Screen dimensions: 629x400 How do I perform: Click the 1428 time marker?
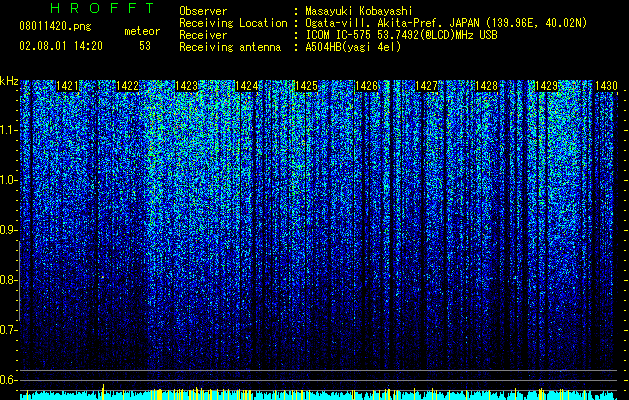(486, 86)
